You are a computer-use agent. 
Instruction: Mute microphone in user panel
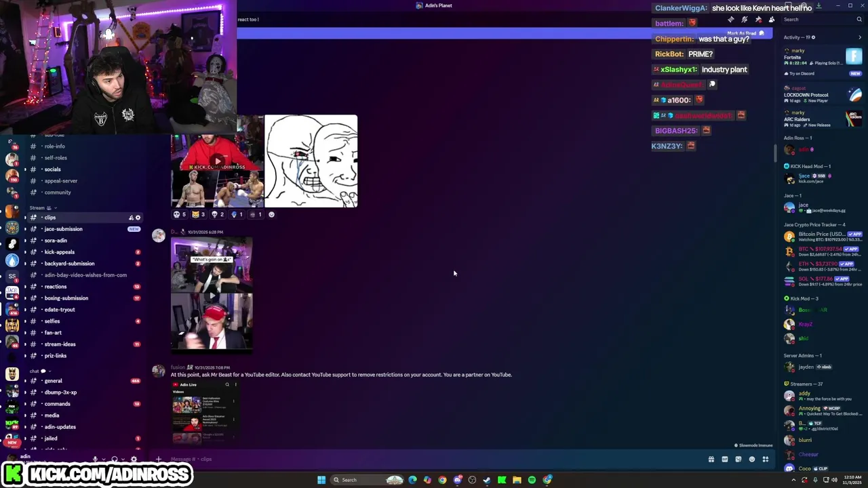click(96, 460)
